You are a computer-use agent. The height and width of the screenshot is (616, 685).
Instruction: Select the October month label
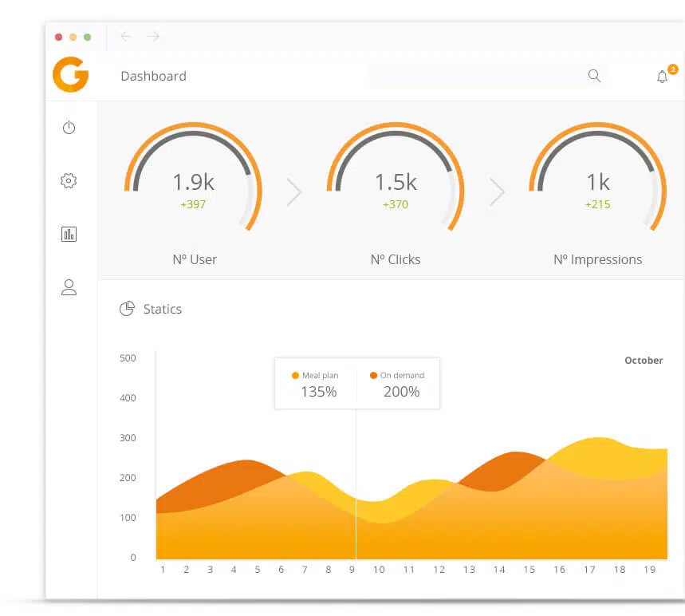coord(644,360)
